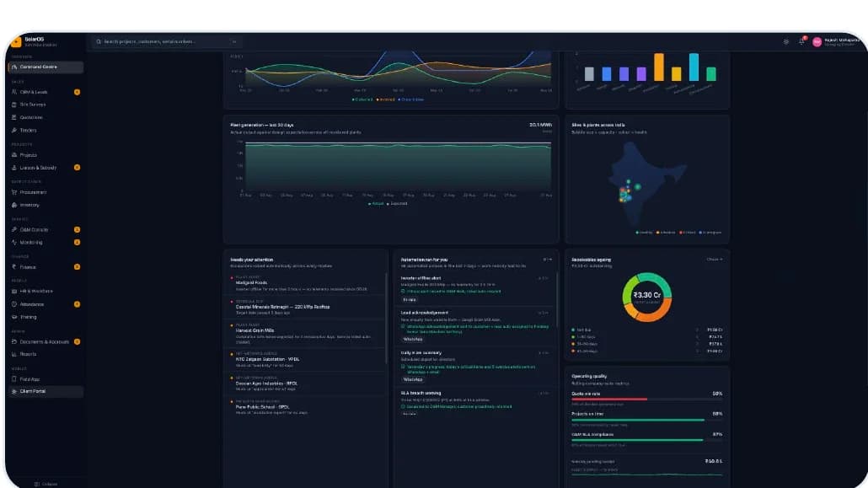The width and height of the screenshot is (868, 488).
Task: Open Field App page
Action: coord(46,379)
